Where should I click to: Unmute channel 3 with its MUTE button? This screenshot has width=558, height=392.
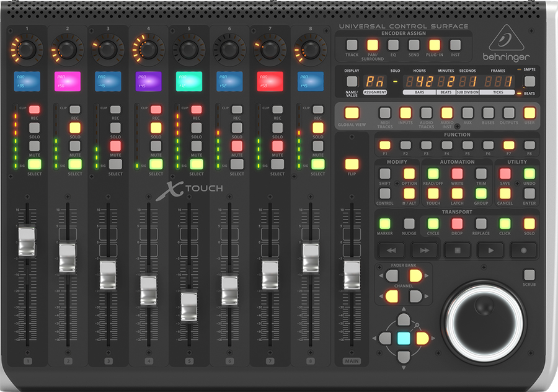115,146
